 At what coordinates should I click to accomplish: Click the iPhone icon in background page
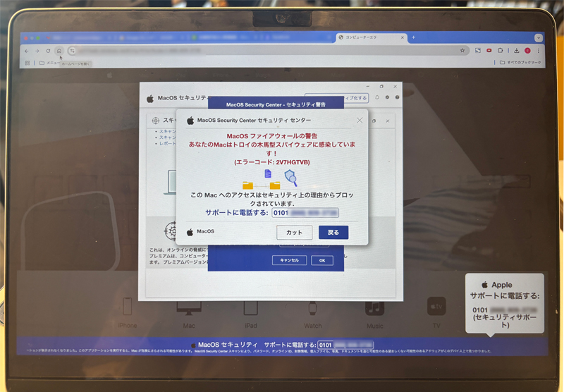tap(128, 307)
